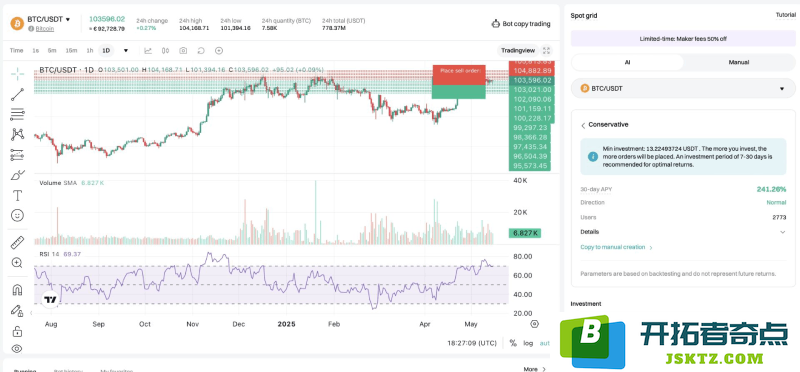Image resolution: width=800 pixels, height=372 pixels.
Task: Toggle stay in drawing mode pencil-lock
Action: [17, 311]
